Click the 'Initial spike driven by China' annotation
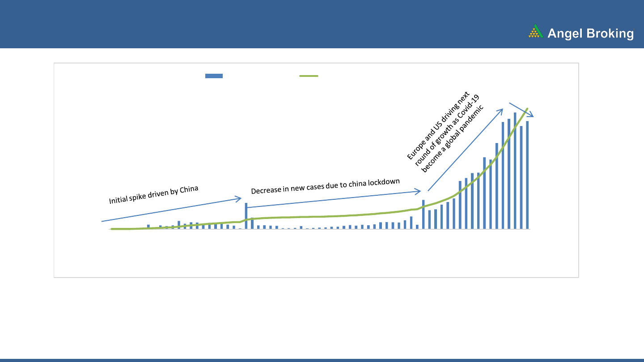 coord(153,195)
